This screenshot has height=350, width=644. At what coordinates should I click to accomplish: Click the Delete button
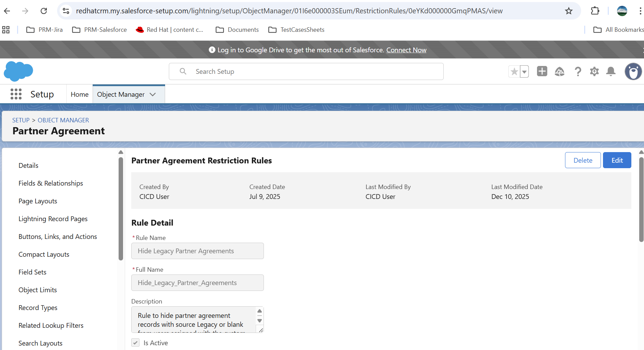point(583,160)
